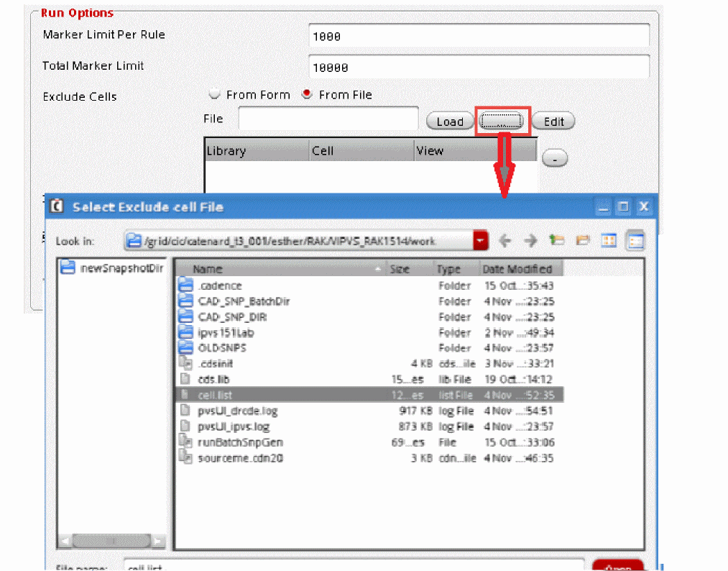
Task: Click the Cell column header in exclude table
Action: click(x=361, y=150)
